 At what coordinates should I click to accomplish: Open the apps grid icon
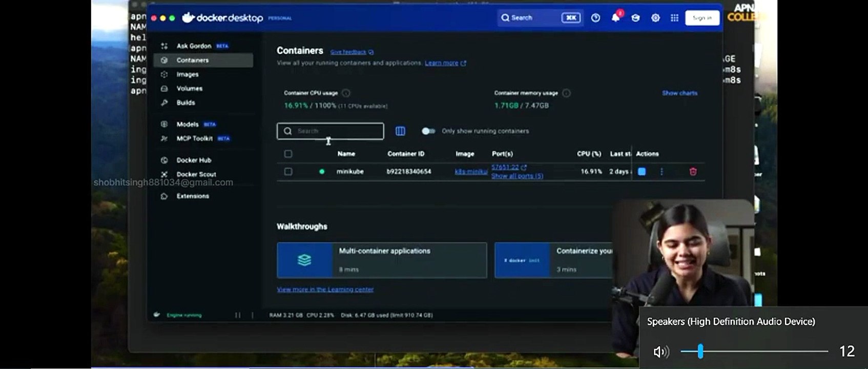coord(674,18)
